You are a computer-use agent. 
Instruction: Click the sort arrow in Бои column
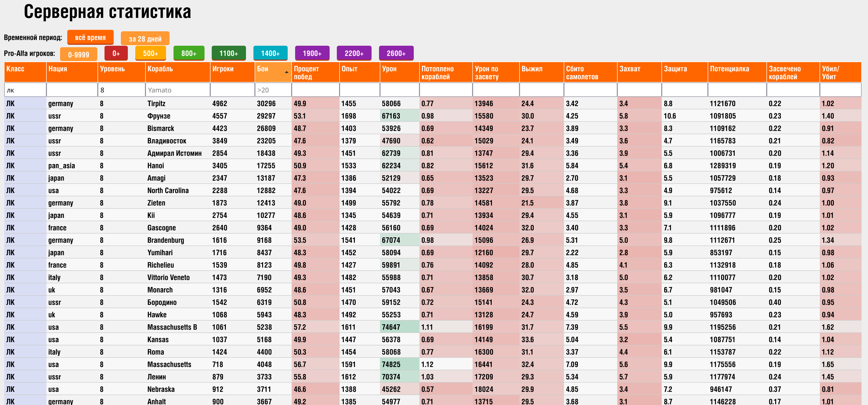click(x=286, y=72)
